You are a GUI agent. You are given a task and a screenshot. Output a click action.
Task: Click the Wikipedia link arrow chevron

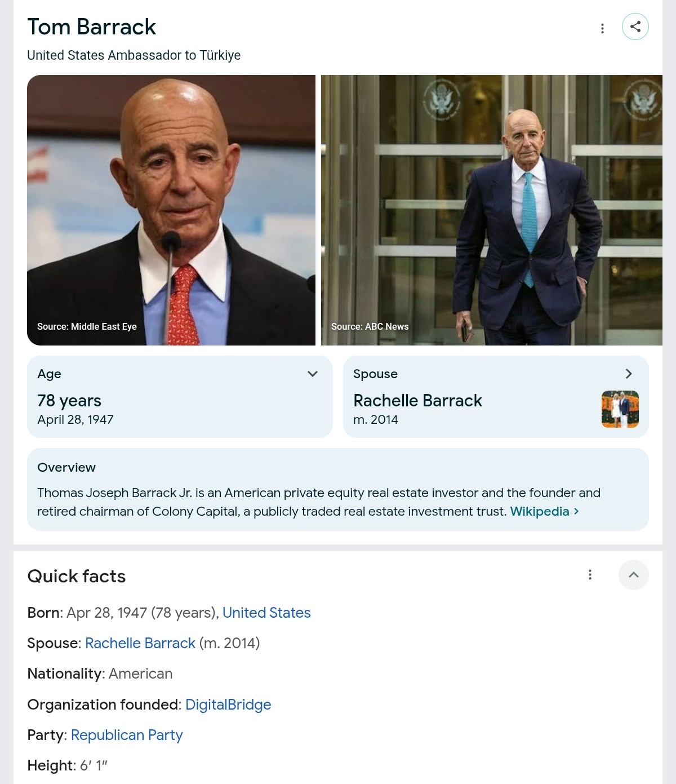point(576,511)
